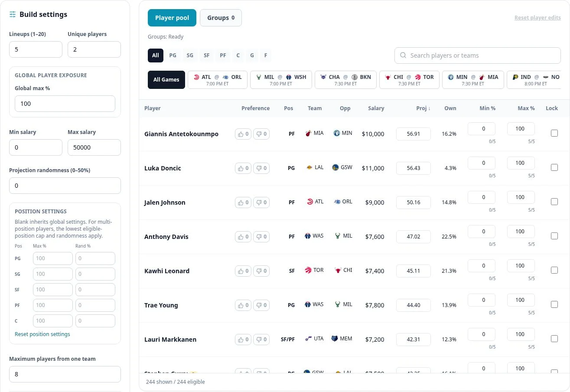570x392 pixels.
Task: Click the Build settings sliders icon
Action: (13, 14)
